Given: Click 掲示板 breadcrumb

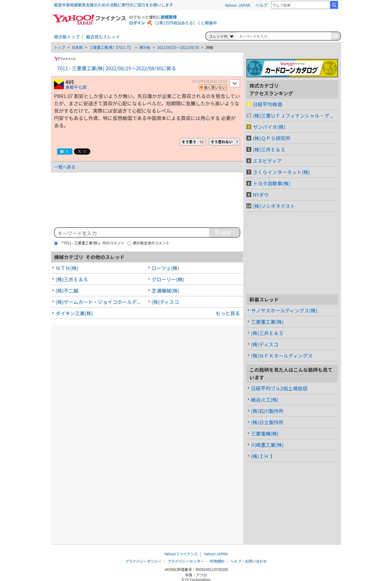Looking at the screenshot, I should tap(145, 48).
